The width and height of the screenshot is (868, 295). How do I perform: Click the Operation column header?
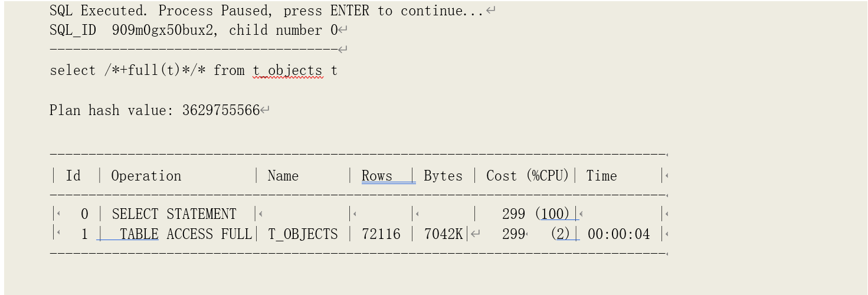point(146,176)
